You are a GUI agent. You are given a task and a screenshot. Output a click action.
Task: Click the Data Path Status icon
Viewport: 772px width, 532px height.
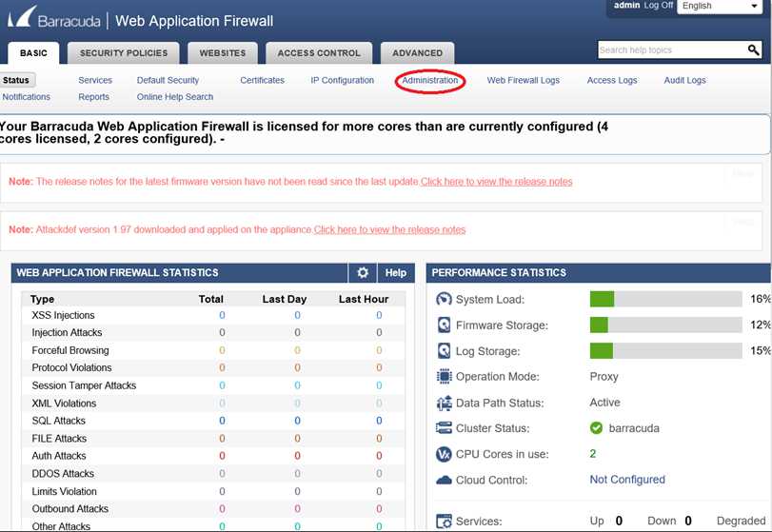click(444, 403)
